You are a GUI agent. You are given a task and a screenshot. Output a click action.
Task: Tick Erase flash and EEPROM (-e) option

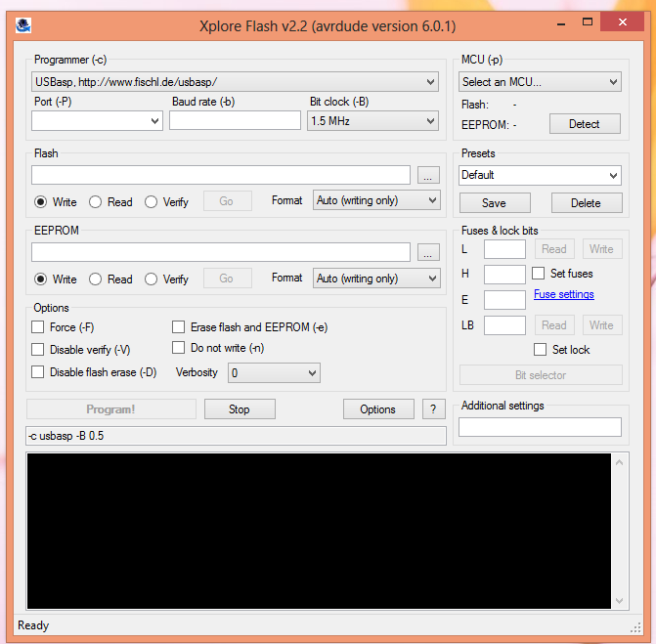point(179,328)
